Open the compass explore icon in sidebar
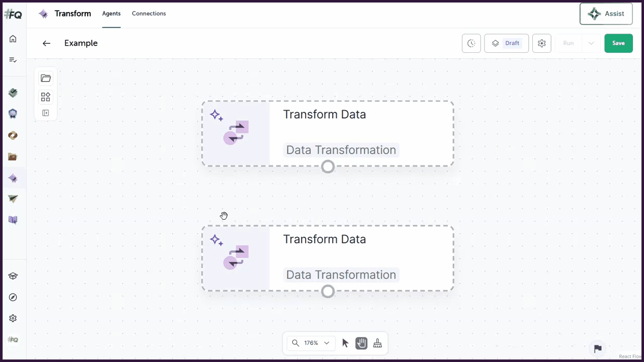Image resolution: width=644 pixels, height=362 pixels. click(13, 297)
